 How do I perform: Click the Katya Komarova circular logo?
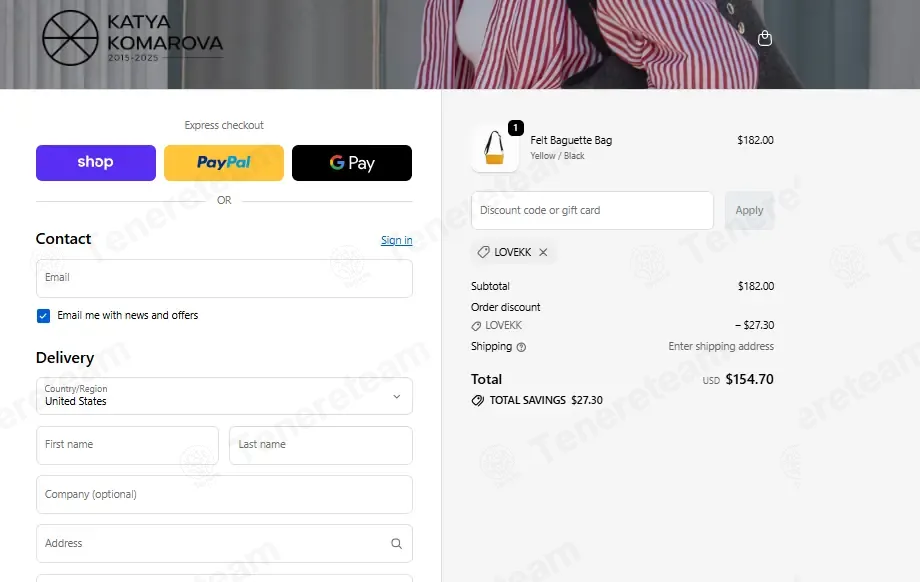(x=70, y=38)
